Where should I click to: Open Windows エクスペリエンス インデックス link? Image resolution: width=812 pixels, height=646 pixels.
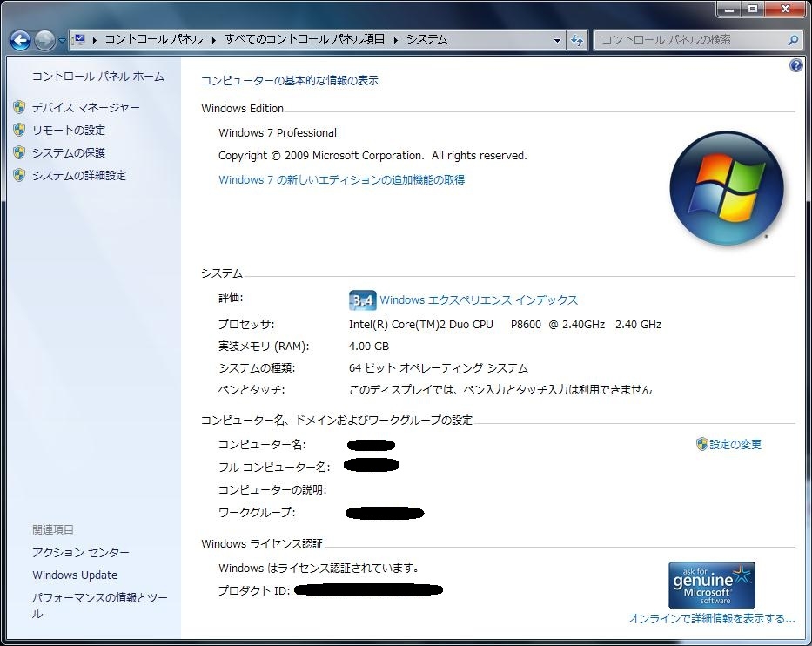pos(479,300)
